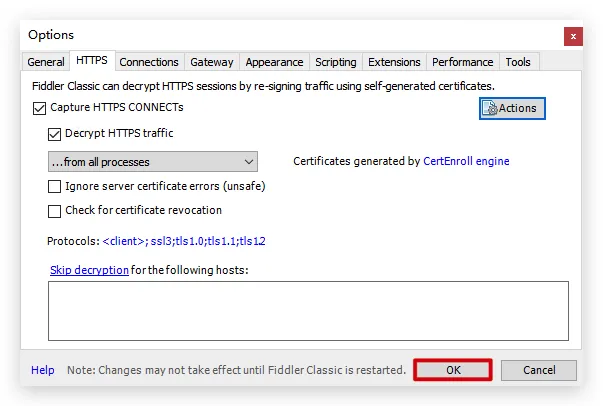The width and height of the screenshot is (603, 406).
Task: Go to the Appearance tab
Action: tap(275, 62)
